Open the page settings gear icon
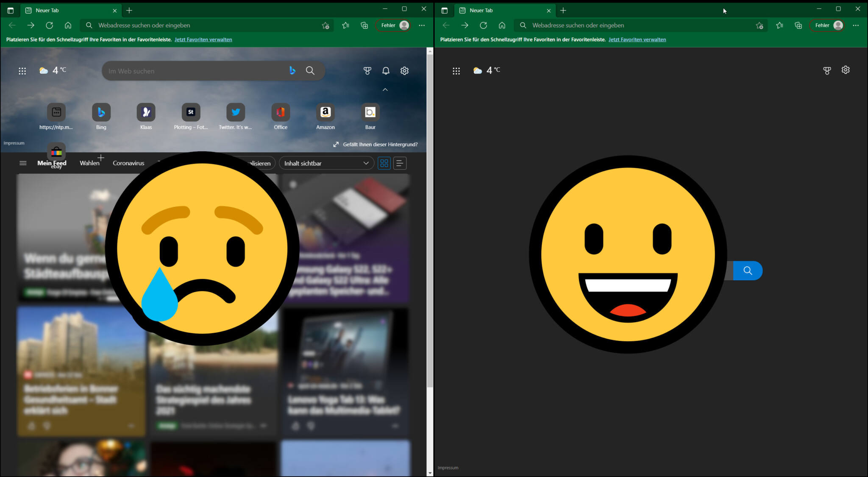 (405, 70)
